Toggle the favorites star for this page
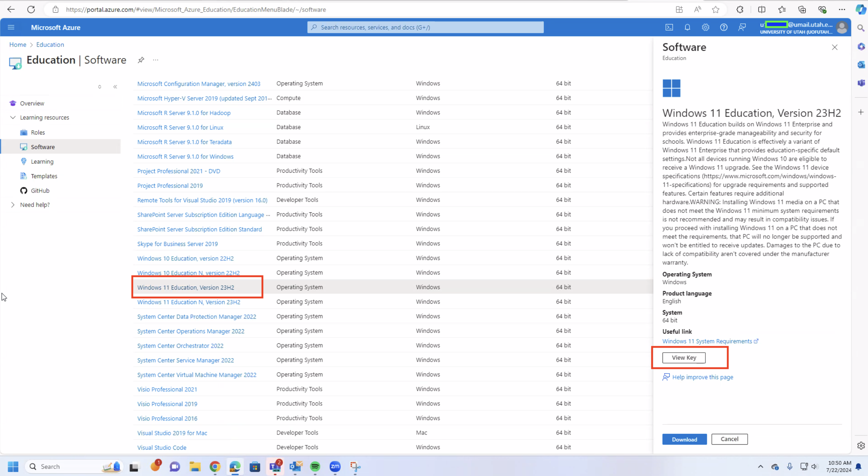The height and width of the screenshot is (476, 868). tap(716, 9)
